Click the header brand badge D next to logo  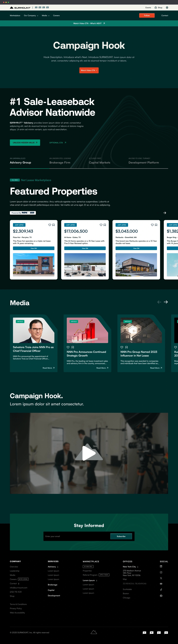[47, 8]
